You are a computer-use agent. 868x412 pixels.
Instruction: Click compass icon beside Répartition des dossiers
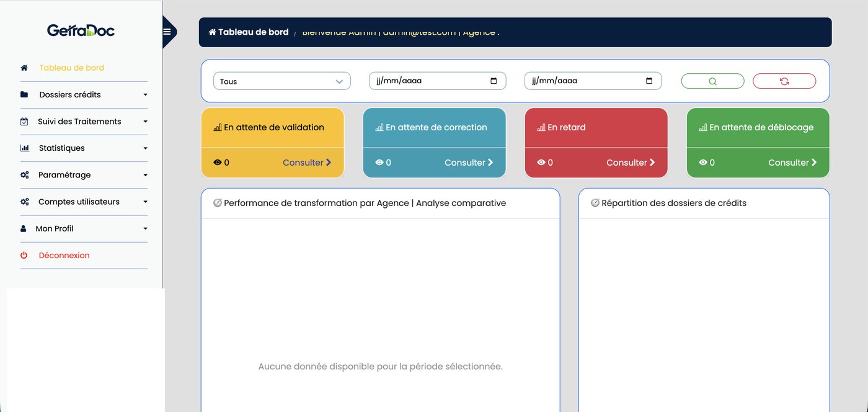point(595,203)
